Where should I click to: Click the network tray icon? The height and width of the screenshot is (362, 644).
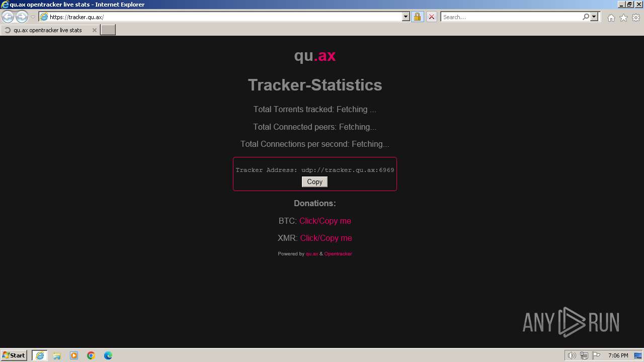coord(584,355)
